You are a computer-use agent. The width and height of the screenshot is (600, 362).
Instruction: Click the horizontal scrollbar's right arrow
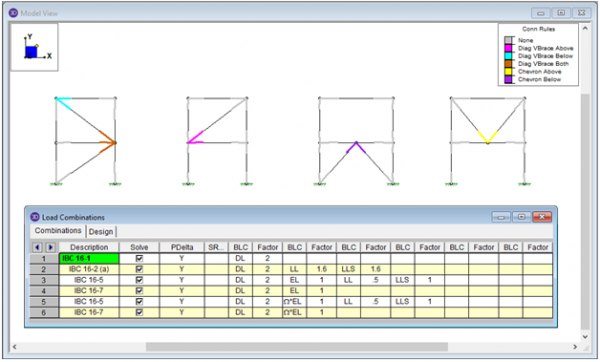pos(575,347)
